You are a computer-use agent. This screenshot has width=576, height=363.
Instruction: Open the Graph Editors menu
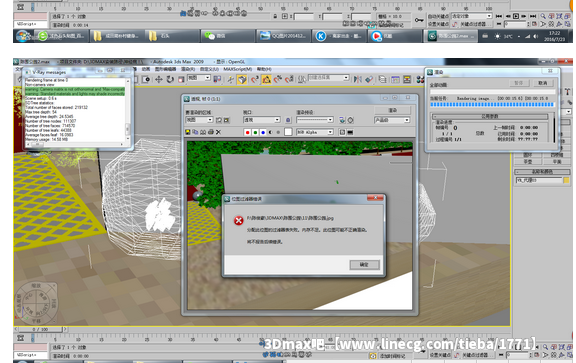click(x=165, y=69)
